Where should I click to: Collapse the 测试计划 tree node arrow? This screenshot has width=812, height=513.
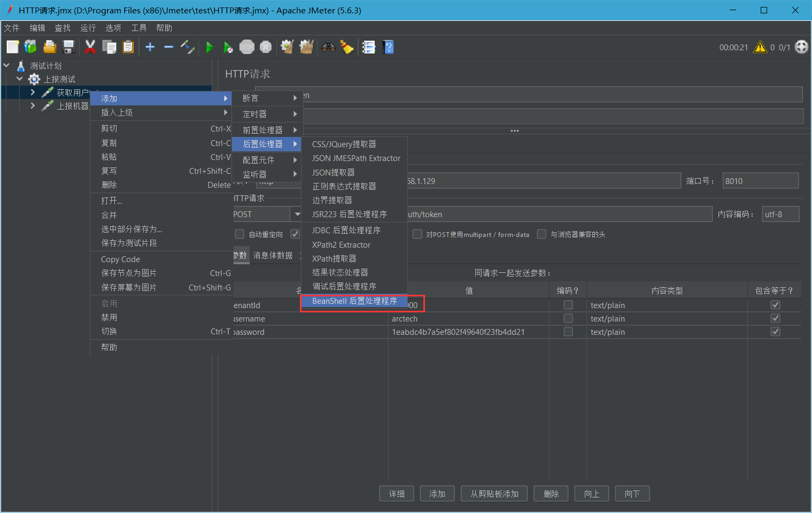7,65
